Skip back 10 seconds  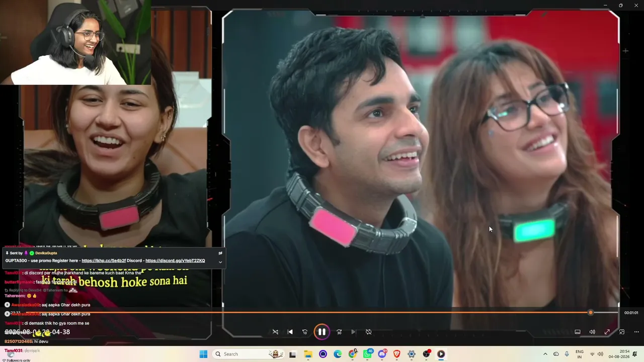pos(305,332)
